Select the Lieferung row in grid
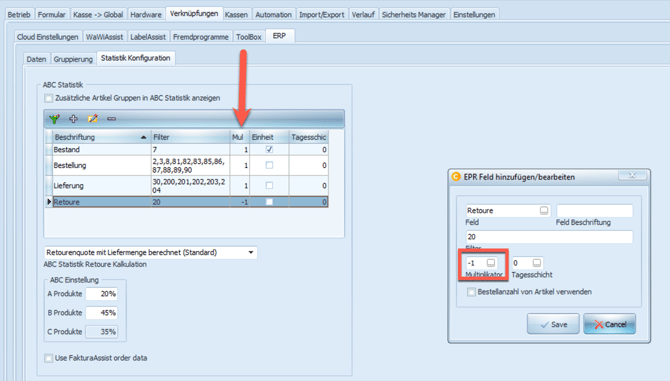Screen dimensions: 670x381 pos(187,185)
